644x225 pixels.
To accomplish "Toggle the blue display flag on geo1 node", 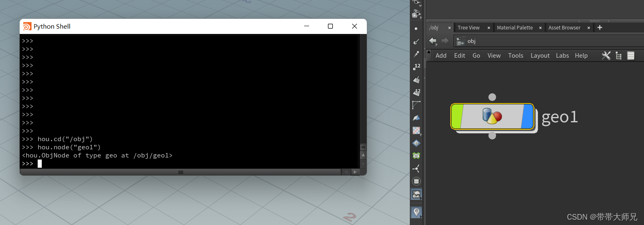I will tap(528, 117).
